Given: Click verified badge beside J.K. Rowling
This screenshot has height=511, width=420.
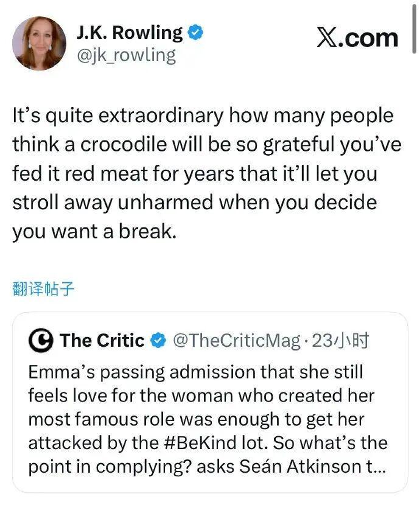Looking at the screenshot, I should [195, 33].
